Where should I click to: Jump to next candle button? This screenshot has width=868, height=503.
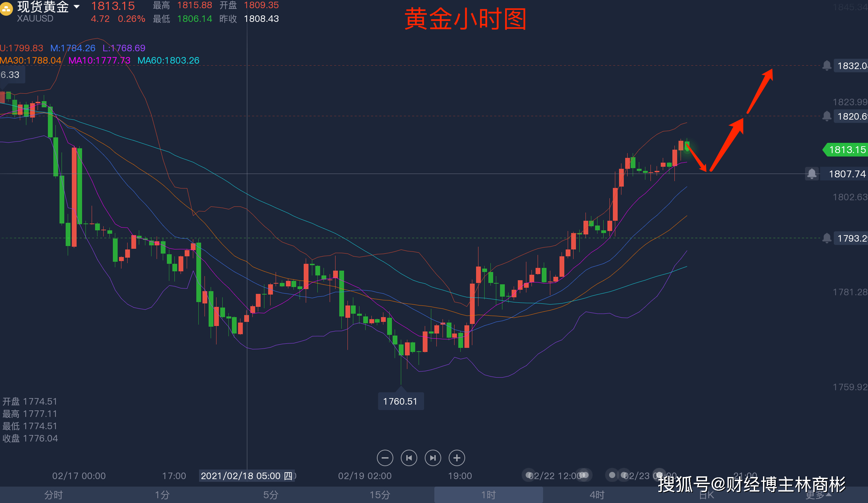[x=433, y=458]
